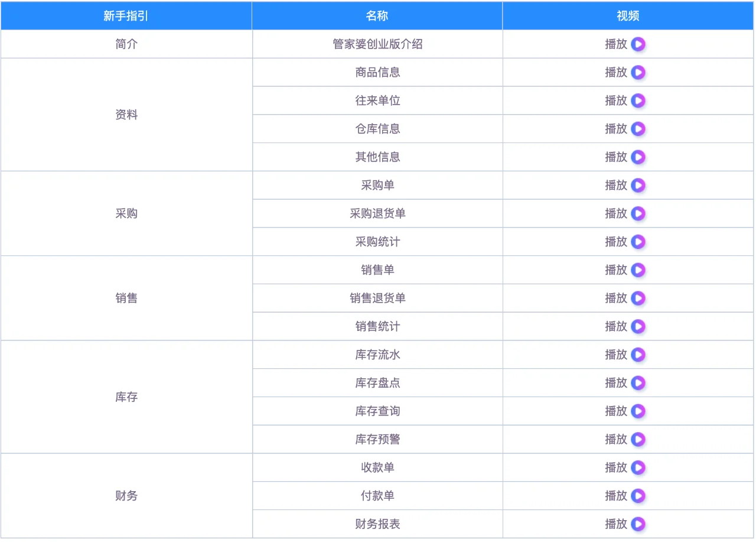This screenshot has width=756, height=542.
Task: Click the 采购单 name cell
Action: 377,185
